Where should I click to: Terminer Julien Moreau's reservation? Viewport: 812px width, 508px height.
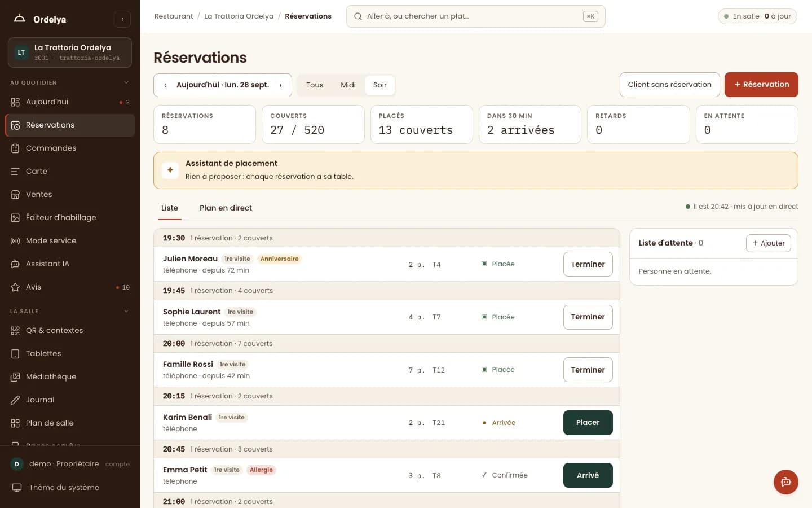(588, 264)
